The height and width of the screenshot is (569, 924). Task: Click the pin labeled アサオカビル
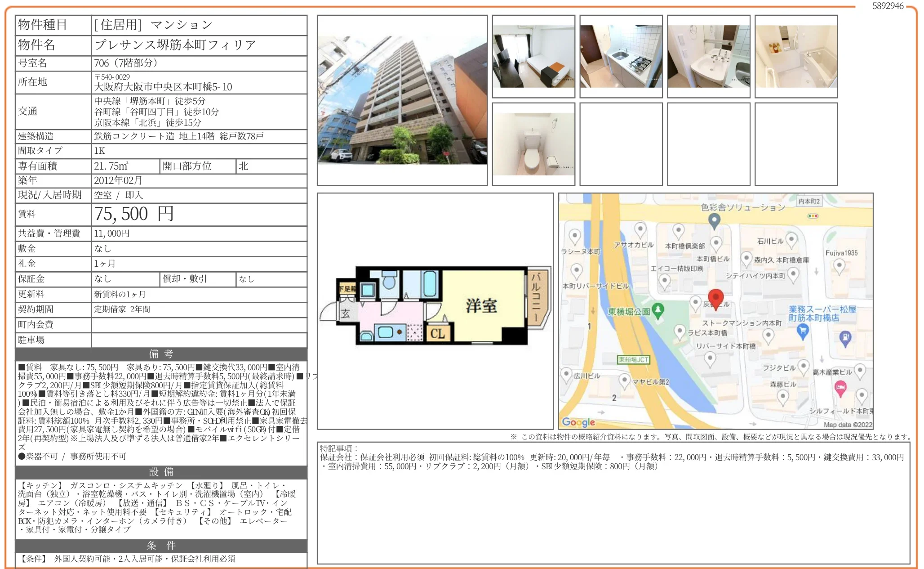[x=640, y=229]
